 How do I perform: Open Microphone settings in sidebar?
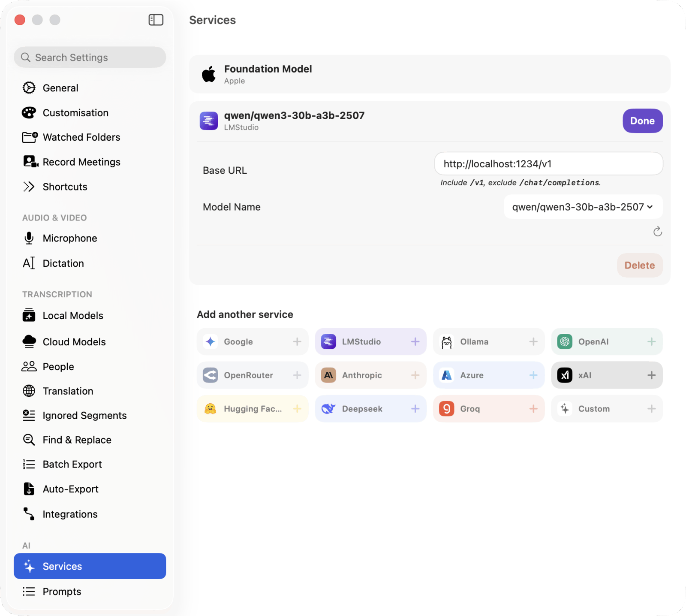pos(69,238)
